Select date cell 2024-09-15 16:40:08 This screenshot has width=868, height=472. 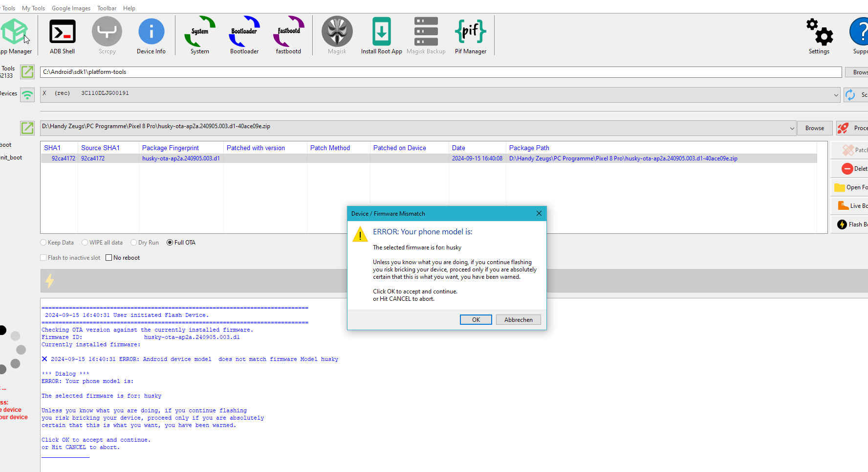[x=477, y=158]
